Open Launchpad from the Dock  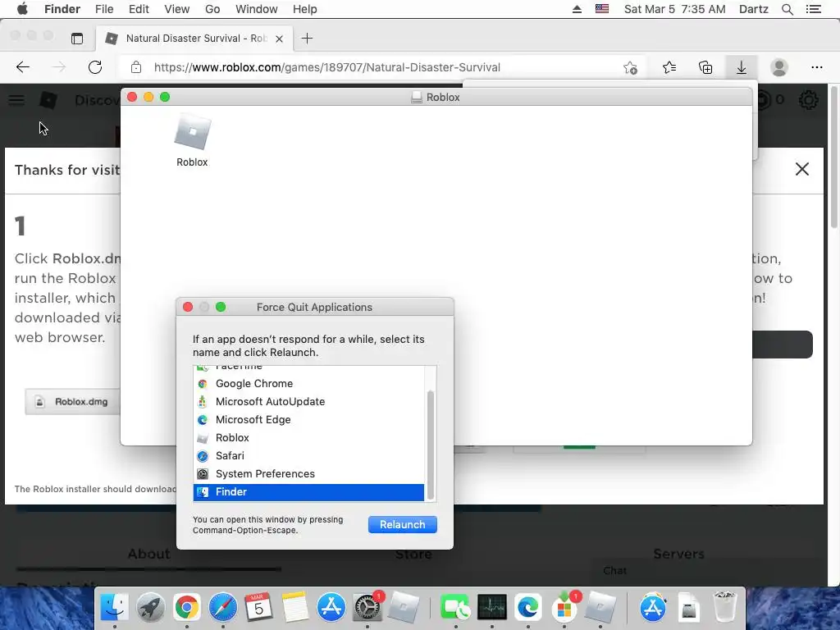coord(151,608)
